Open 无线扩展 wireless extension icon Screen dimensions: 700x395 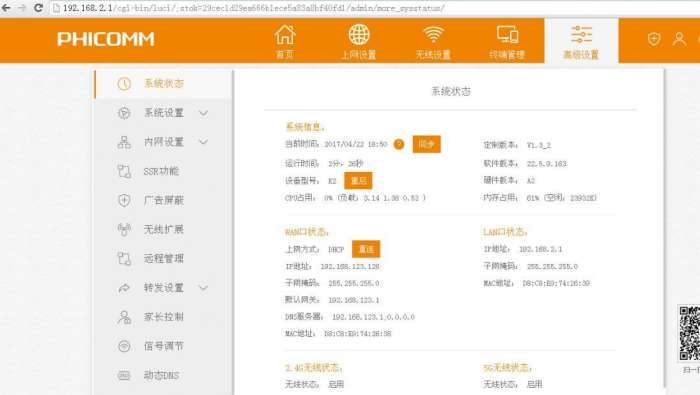tap(124, 229)
